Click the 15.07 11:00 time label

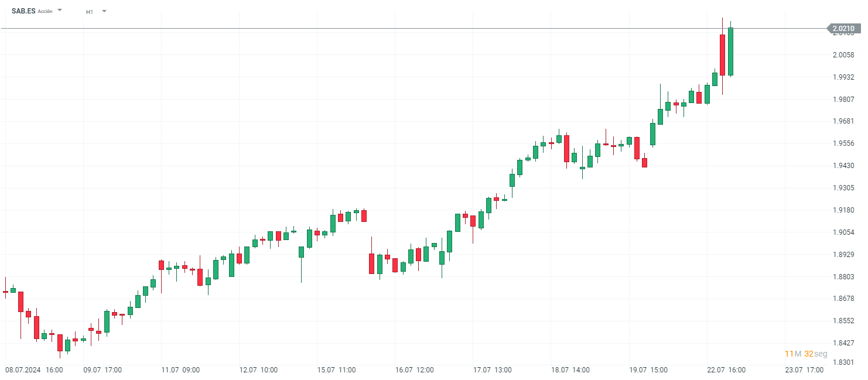[337, 370]
